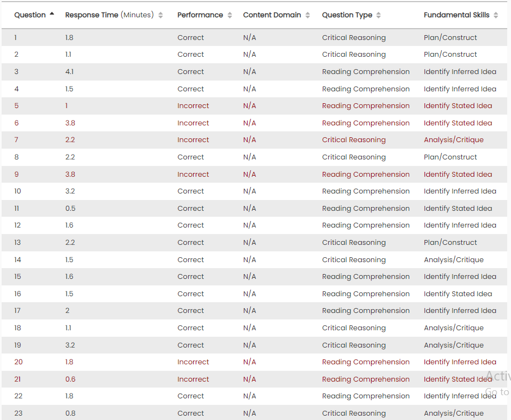
Task: Sort table by Question column header text
Action: tap(30, 15)
